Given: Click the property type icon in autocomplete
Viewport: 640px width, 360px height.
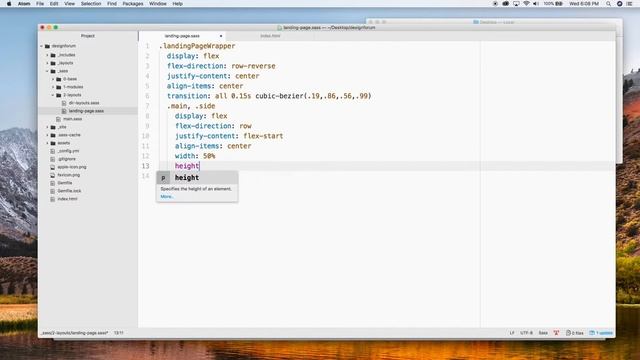Looking at the screenshot, I should tap(163, 178).
